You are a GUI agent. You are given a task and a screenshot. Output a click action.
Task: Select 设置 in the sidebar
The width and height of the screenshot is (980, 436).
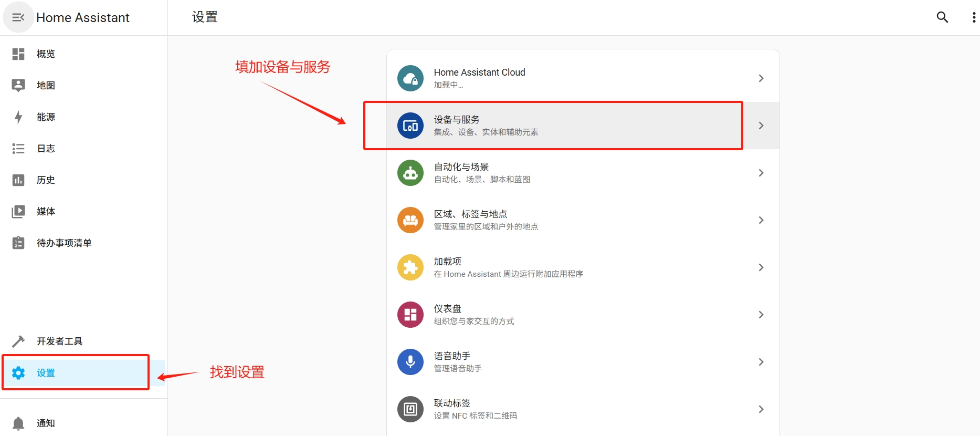tap(83, 373)
